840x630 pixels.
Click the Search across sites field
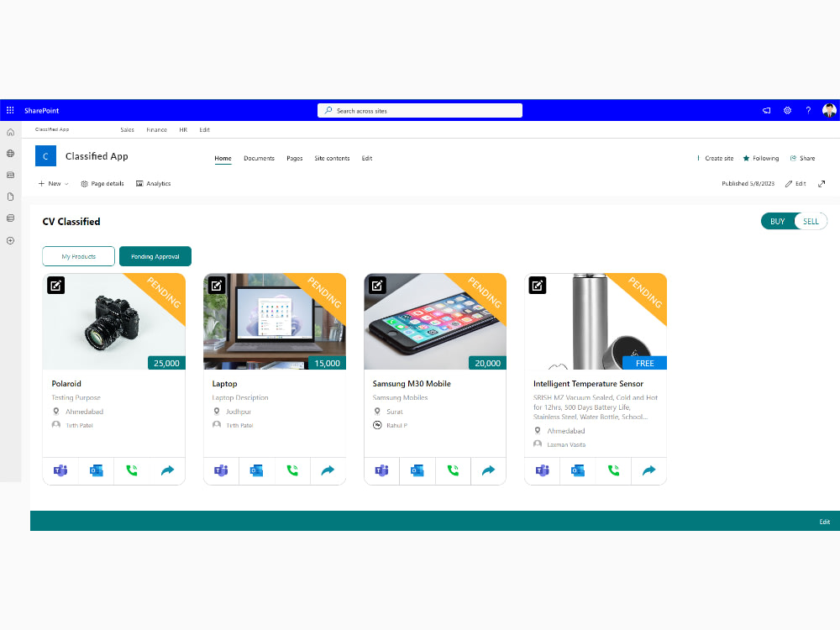pos(419,110)
